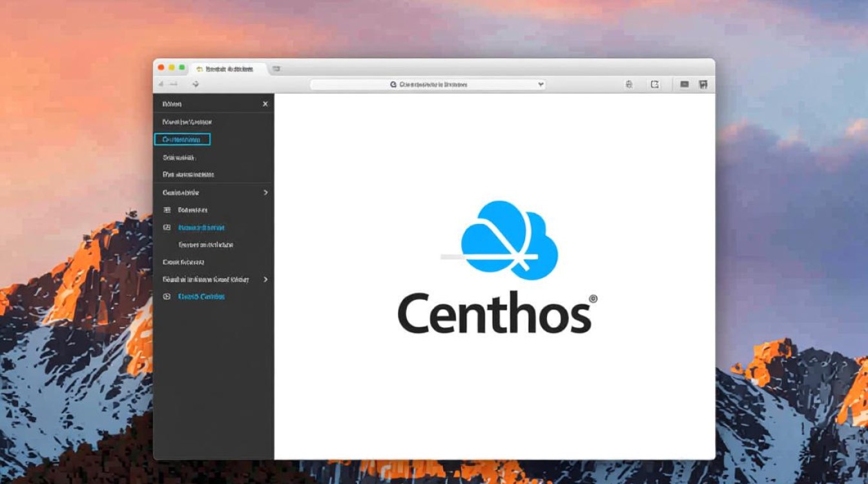
Task: Expand the lower sidebar row with chevron arrow
Action: click(265, 279)
